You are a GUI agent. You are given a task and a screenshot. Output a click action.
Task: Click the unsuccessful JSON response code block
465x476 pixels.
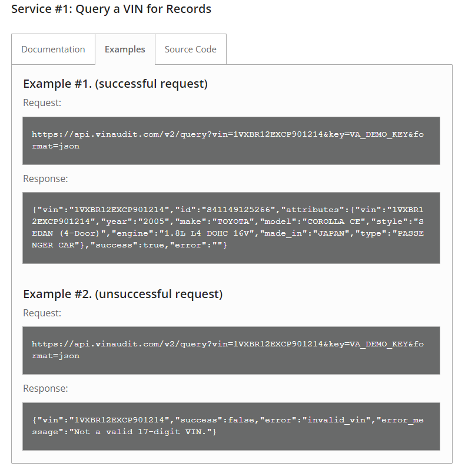pos(231,427)
